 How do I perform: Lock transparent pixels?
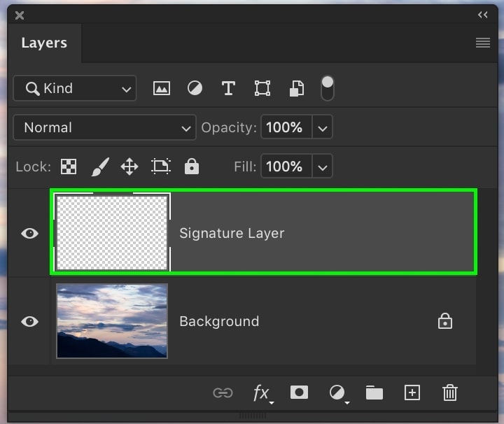click(69, 167)
